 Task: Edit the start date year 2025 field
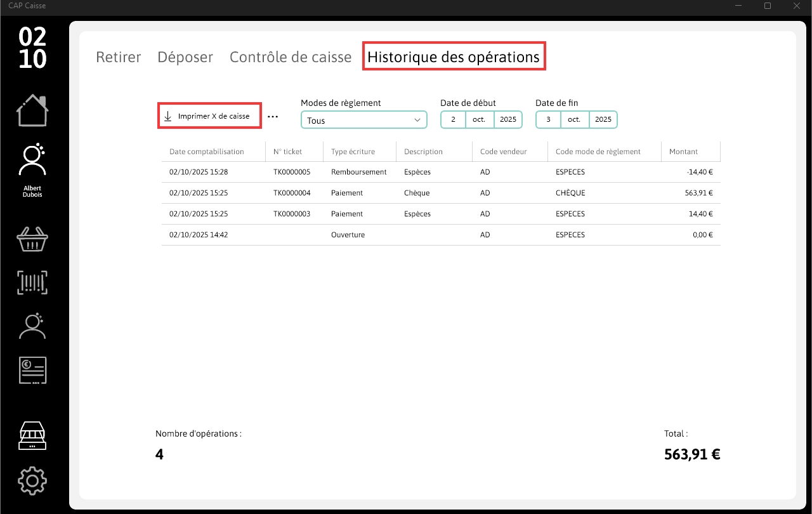(x=507, y=119)
